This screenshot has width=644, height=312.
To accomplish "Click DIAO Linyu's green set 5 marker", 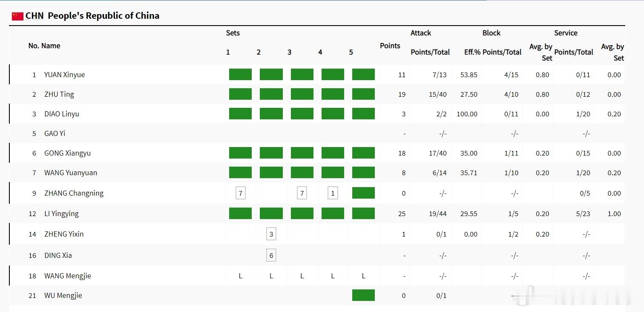I will click(x=363, y=114).
